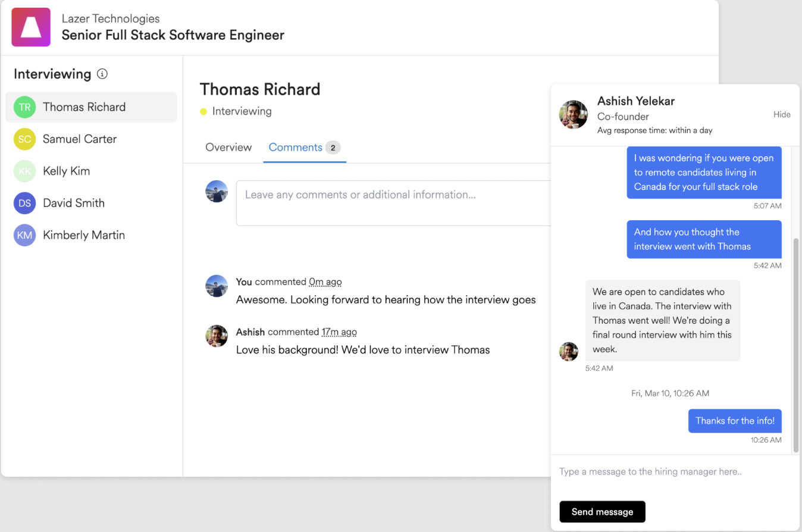The image size is (802, 532).
Task: Switch to the Overview tab
Action: [x=228, y=148]
